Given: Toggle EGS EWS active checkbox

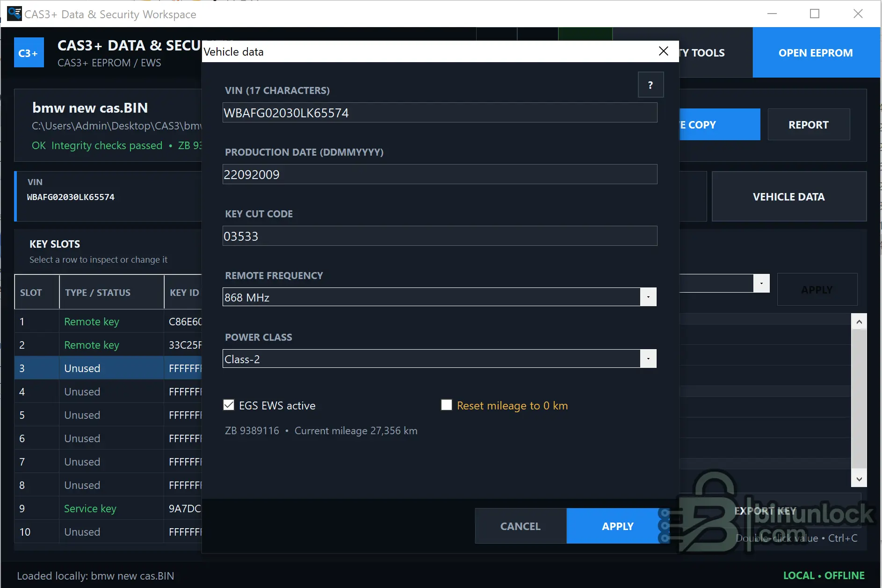Looking at the screenshot, I should click(x=229, y=405).
